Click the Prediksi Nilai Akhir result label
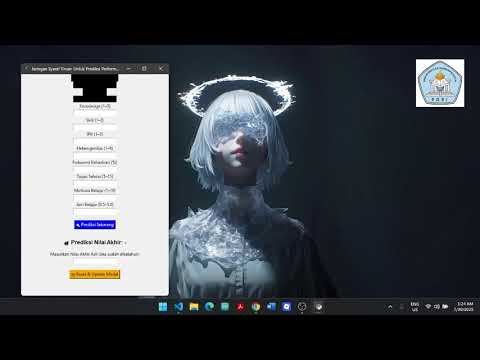The height and width of the screenshot is (360, 480). (x=95, y=242)
